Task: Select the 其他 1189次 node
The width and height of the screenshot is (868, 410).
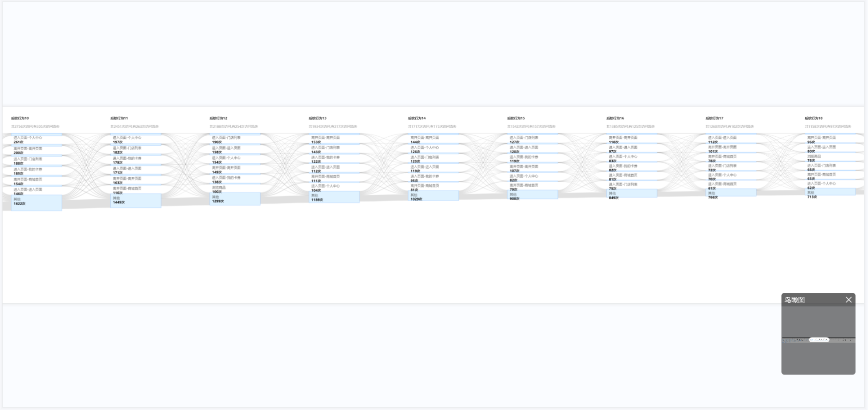Action: coord(334,197)
